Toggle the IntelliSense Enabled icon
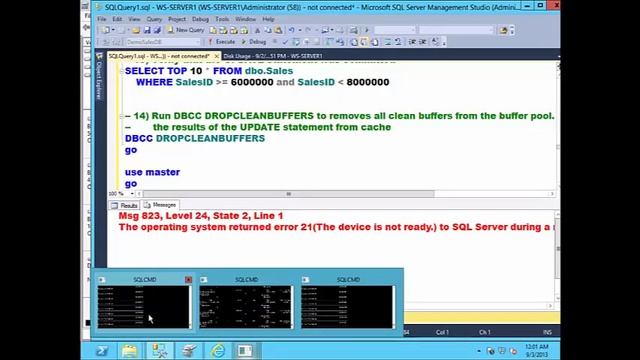Screen dimensions: 640x360 tap(316, 42)
